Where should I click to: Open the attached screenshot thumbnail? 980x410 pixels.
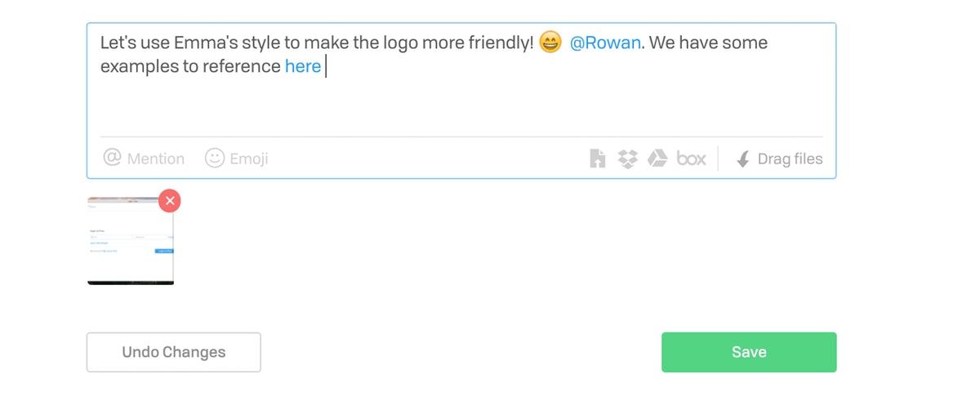tap(131, 241)
